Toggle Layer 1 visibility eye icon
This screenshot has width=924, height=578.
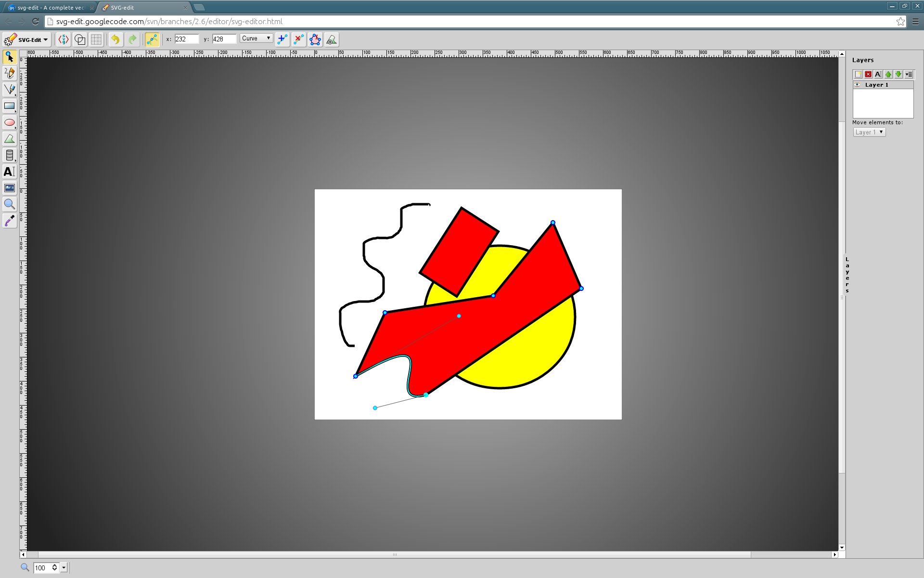coord(857,85)
